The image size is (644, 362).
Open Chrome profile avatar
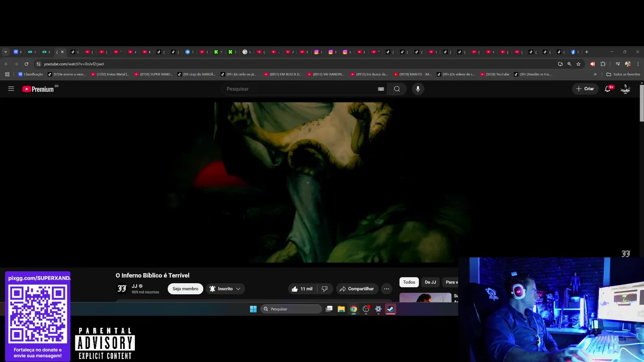pyautogui.click(x=627, y=64)
